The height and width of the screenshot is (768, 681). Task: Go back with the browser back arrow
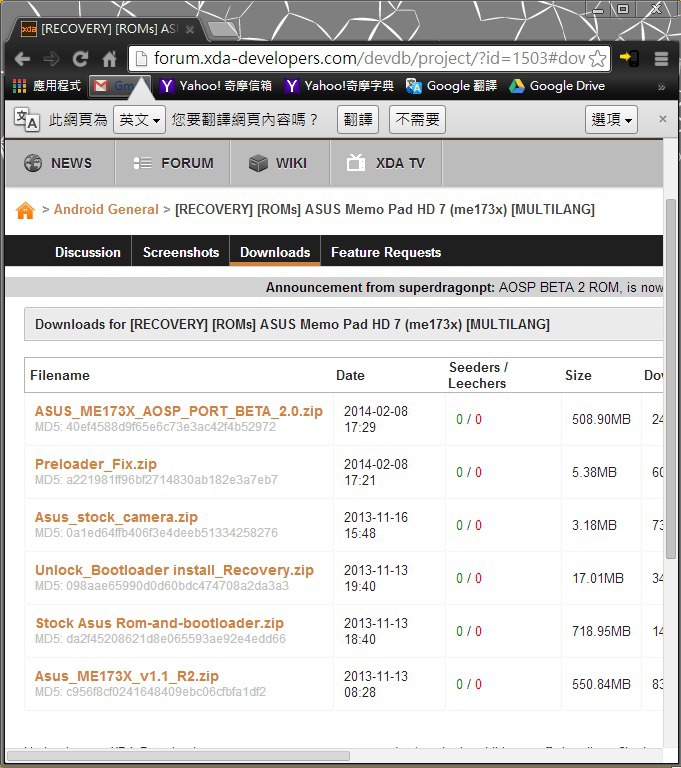tap(23, 59)
